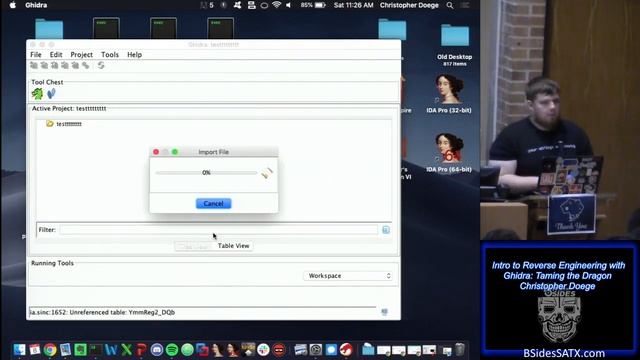The width and height of the screenshot is (640, 360).
Task: Click the status icon beside the Unreferenced table message
Action: pos(384,312)
